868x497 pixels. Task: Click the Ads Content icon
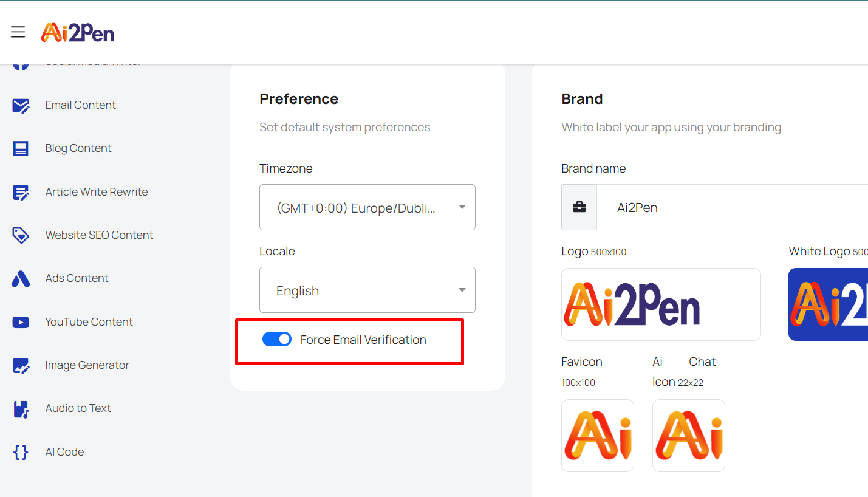(21, 279)
